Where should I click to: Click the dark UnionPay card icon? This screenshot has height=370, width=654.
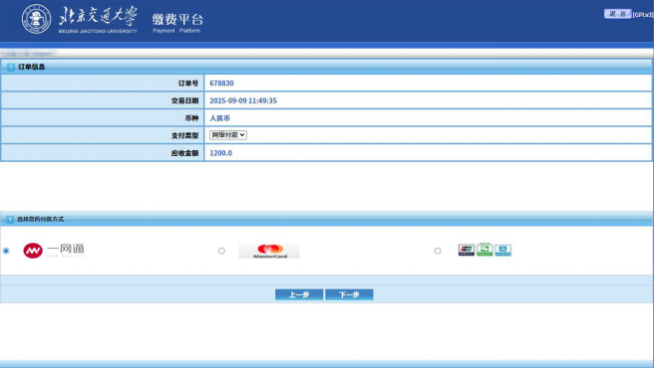coord(466,250)
